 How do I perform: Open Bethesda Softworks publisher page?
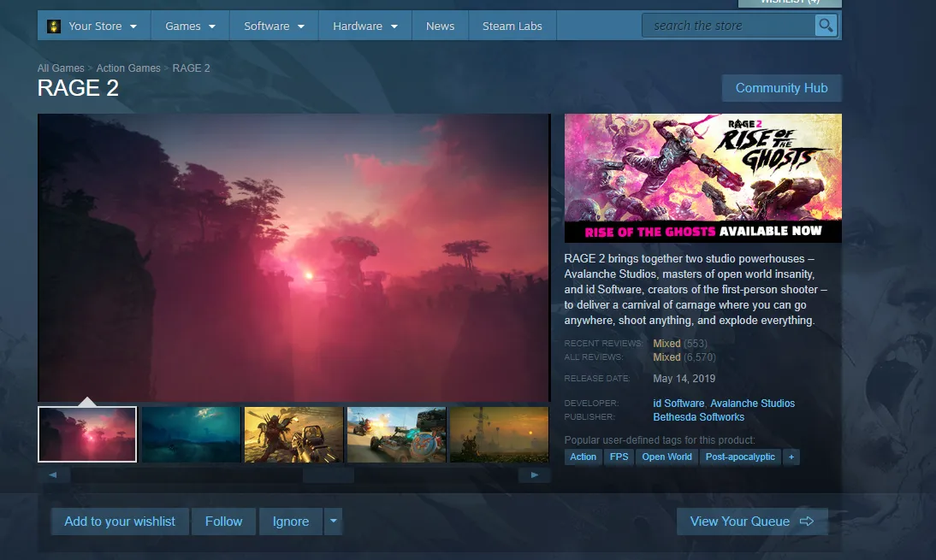coord(698,417)
